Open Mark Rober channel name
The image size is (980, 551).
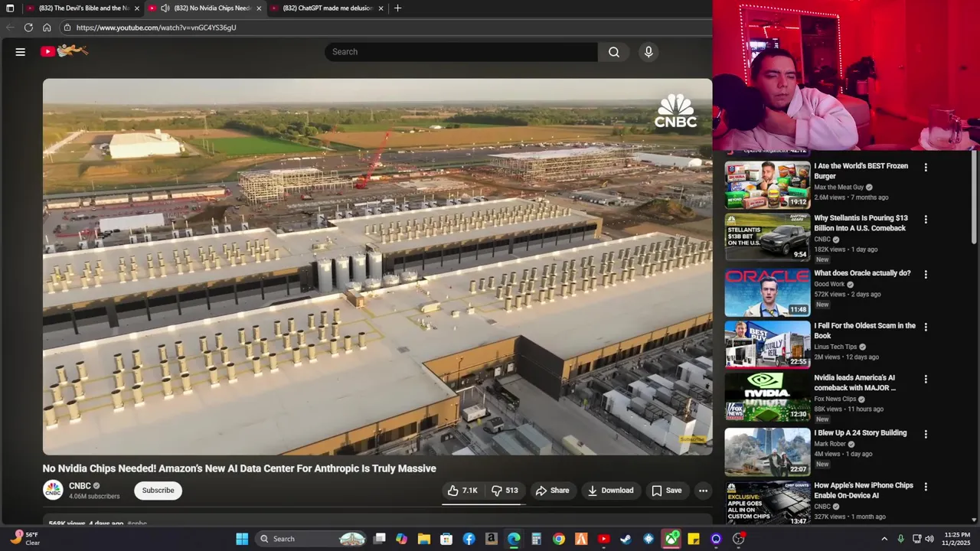click(x=830, y=444)
